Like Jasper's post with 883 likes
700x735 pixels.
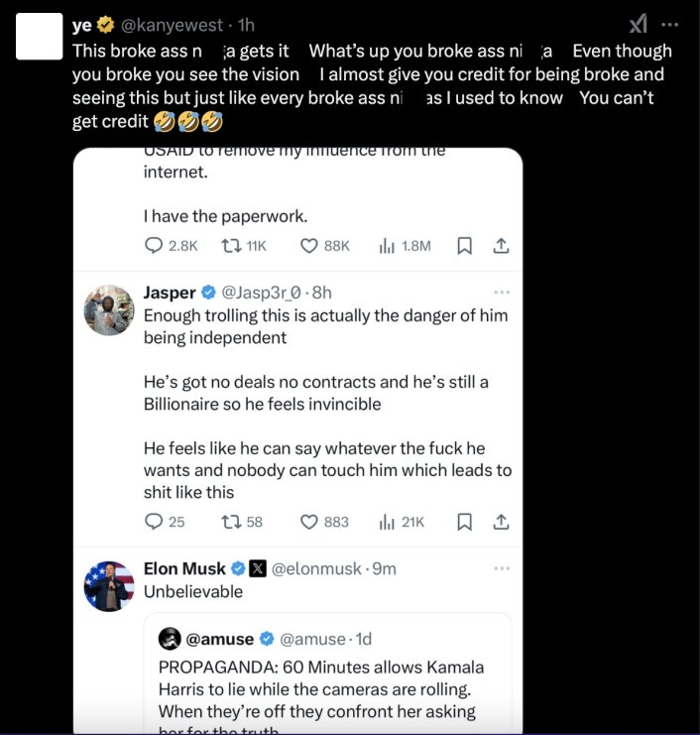(x=308, y=522)
